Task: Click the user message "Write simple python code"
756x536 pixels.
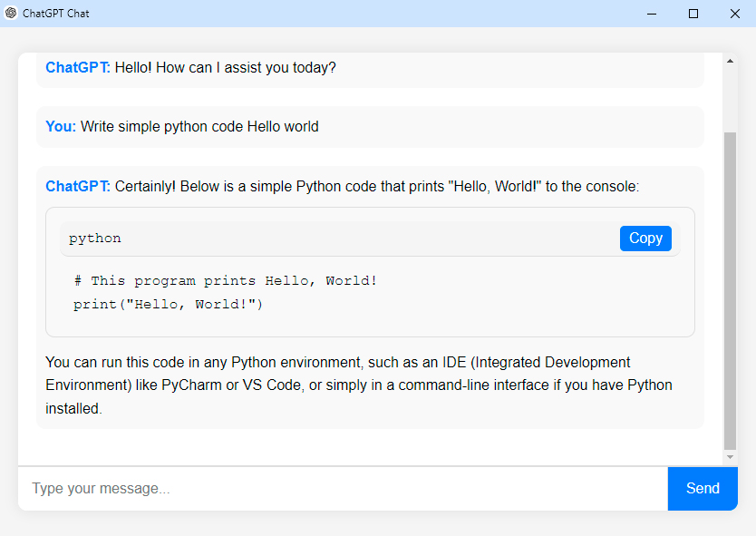Action: tap(199, 127)
